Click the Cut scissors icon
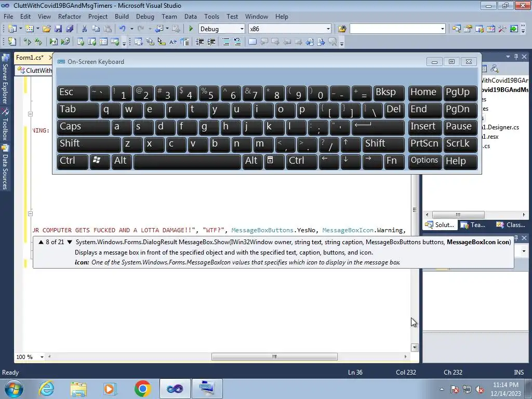This screenshot has height=399, width=532. click(84, 29)
